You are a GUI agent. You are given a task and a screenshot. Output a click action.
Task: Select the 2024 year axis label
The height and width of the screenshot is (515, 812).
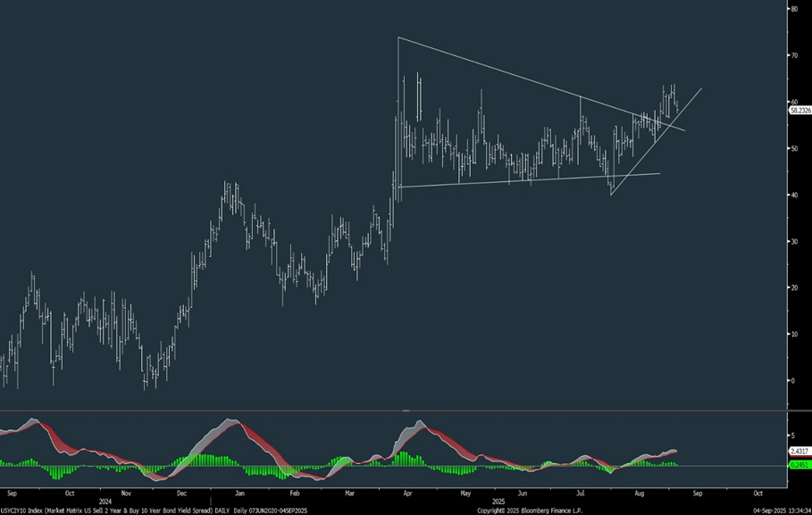106,500
